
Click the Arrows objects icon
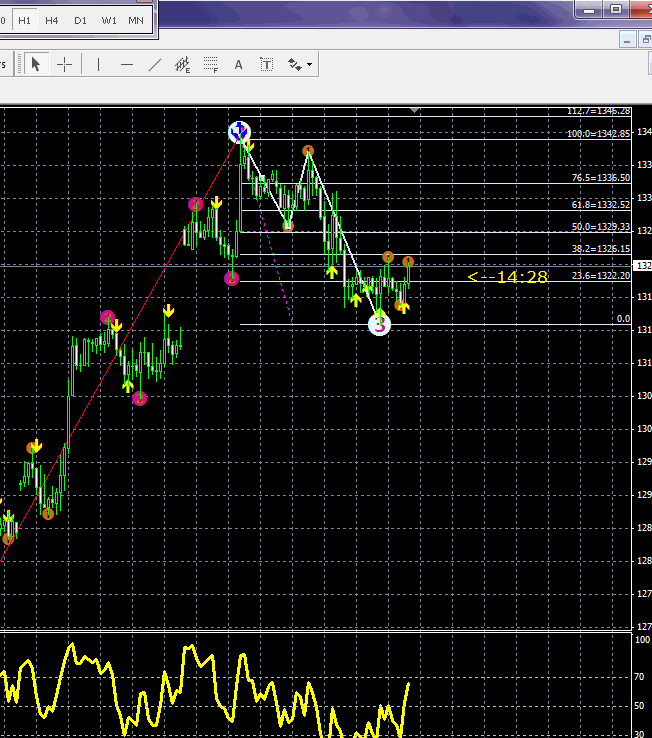click(295, 64)
